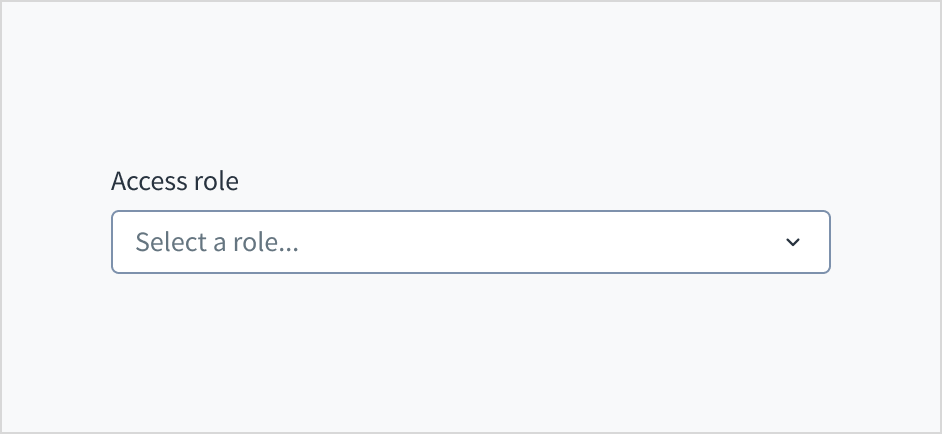Click the "Access role" field label
This screenshot has width=942, height=434.
[175, 181]
